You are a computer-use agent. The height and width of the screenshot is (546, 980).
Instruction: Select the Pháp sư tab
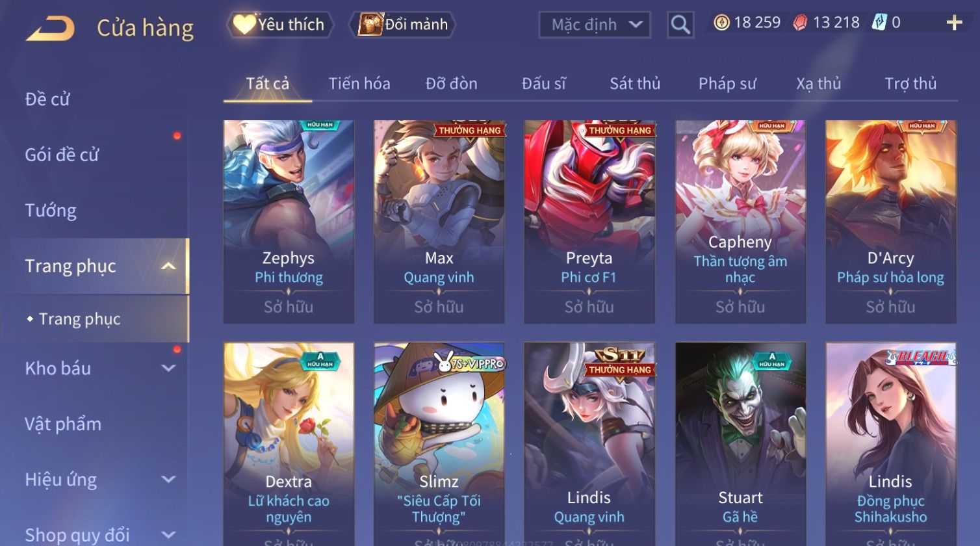[x=727, y=84]
